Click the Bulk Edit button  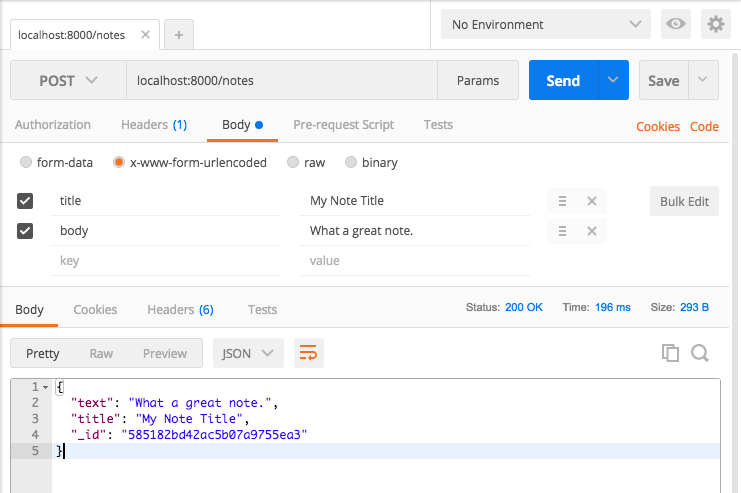(684, 201)
